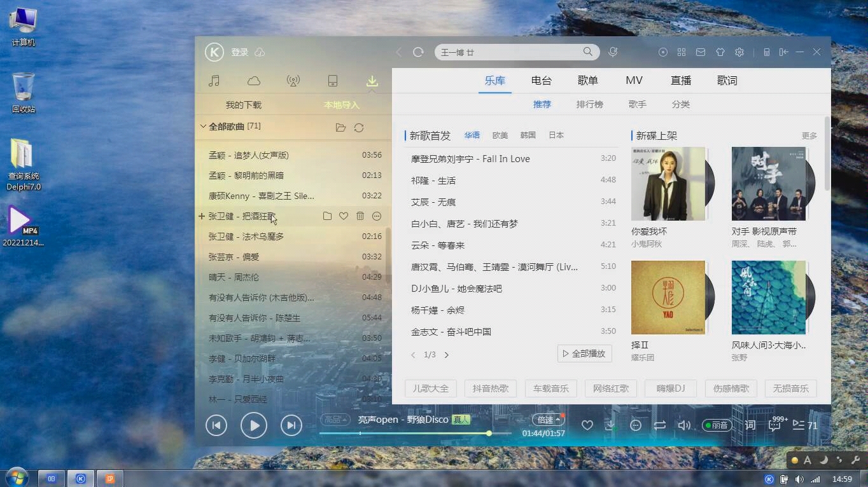Click the 全部播放 button
Viewport: 868px width, 487px height.
point(584,353)
